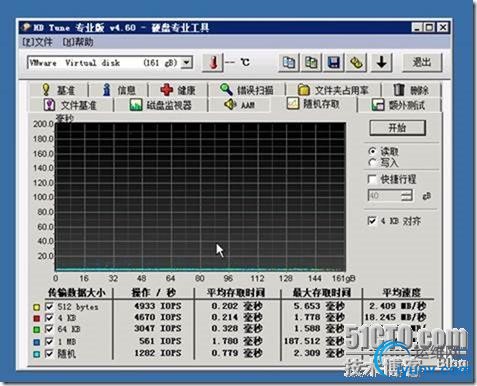Click the 退出 exit button
477x386 pixels.
click(422, 62)
